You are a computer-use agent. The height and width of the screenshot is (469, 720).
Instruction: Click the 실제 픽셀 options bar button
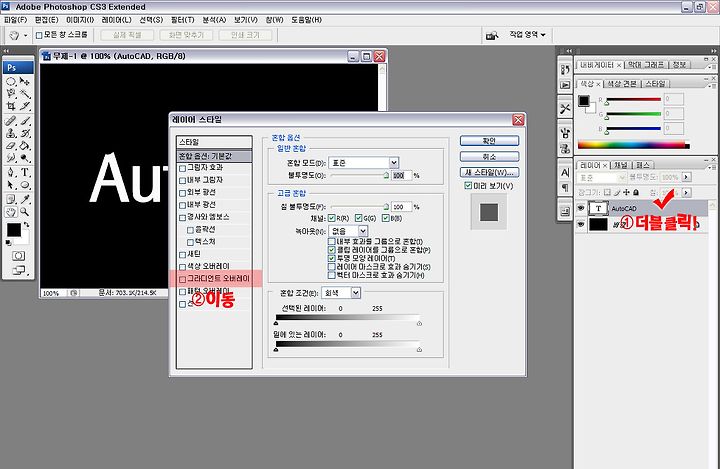tap(127, 35)
